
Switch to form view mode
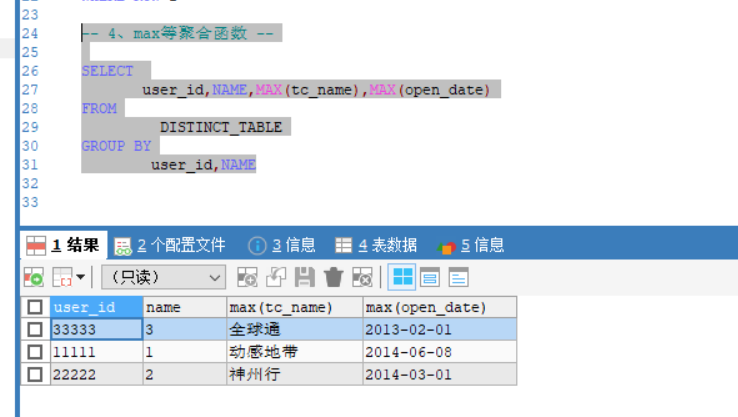click(430, 277)
